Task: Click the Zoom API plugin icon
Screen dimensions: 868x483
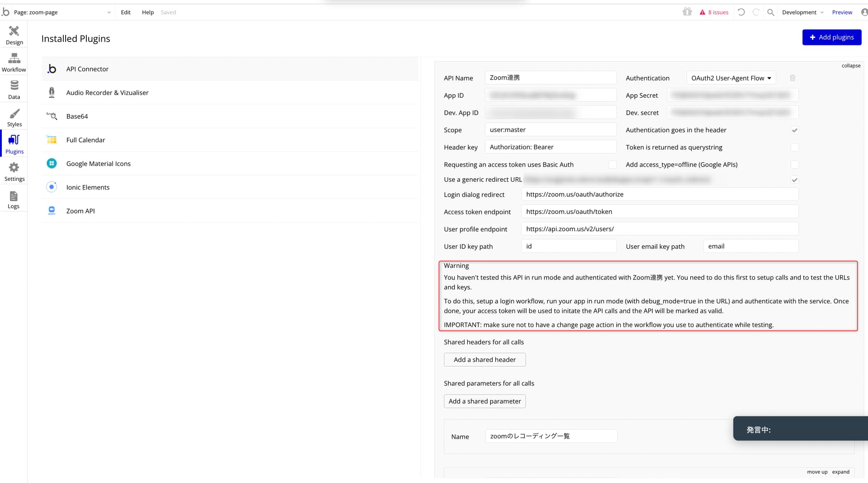Action: pyautogui.click(x=52, y=211)
